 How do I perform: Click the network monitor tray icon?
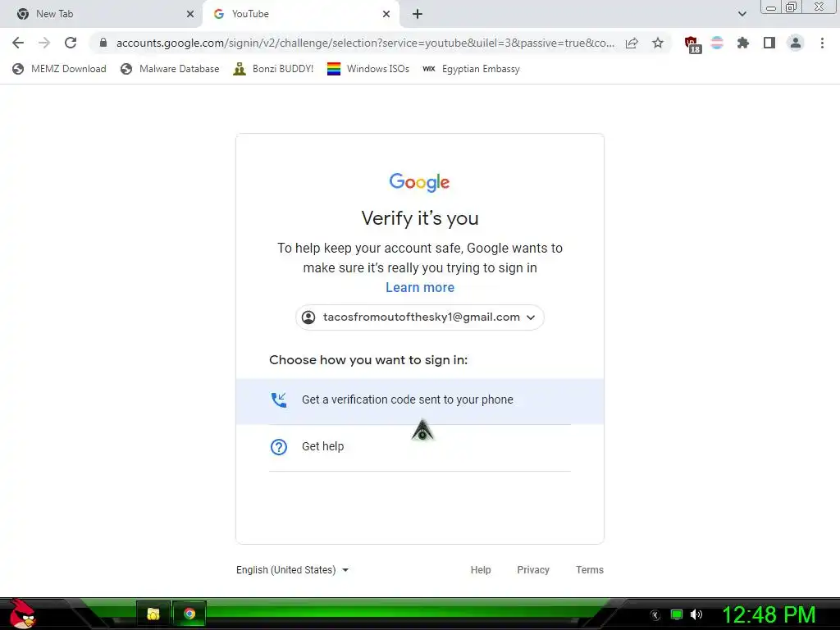pos(677,614)
